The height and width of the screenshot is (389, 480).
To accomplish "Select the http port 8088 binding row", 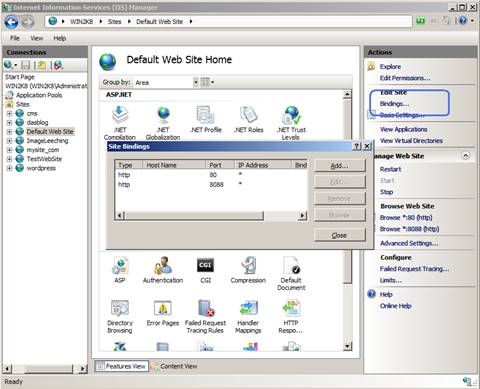I will [x=211, y=184].
